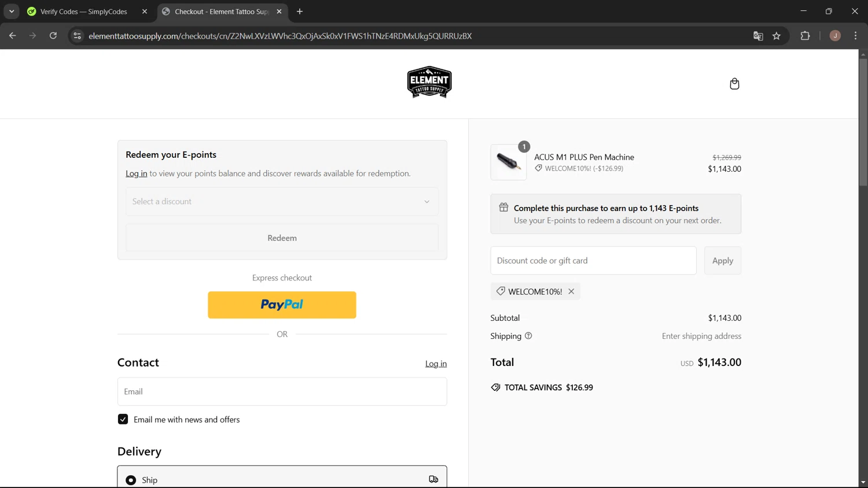Toggle Email me with news and offers checkbox
The height and width of the screenshot is (488, 868).
tap(123, 419)
